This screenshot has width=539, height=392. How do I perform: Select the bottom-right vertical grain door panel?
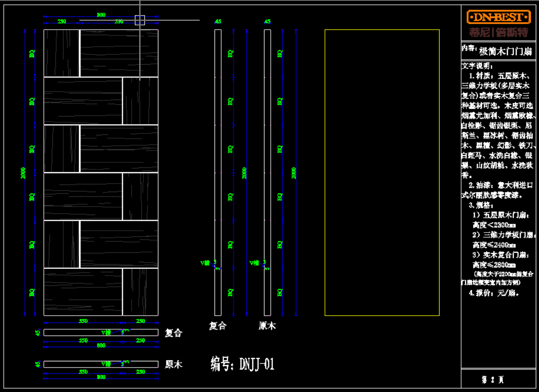tap(141, 292)
